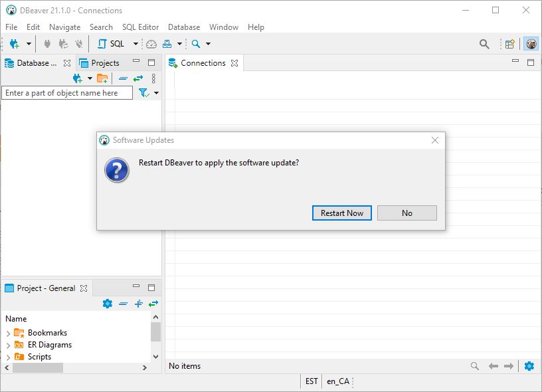This screenshot has height=392, width=542.
Task: Open the Navigate menu
Action: click(64, 27)
